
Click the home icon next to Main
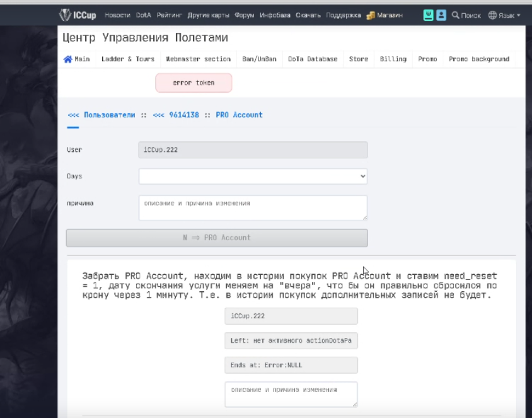point(68,59)
